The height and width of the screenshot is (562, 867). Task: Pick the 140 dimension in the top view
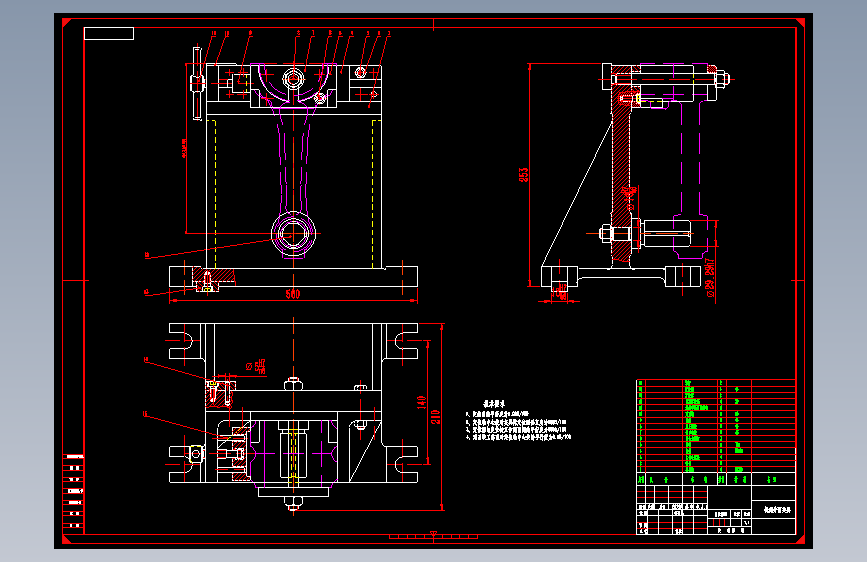(421, 402)
